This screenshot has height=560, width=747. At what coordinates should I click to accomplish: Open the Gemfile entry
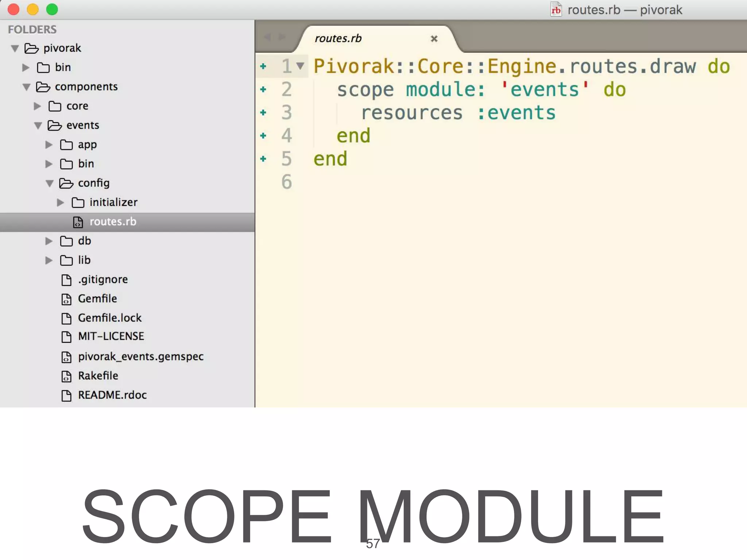97,299
